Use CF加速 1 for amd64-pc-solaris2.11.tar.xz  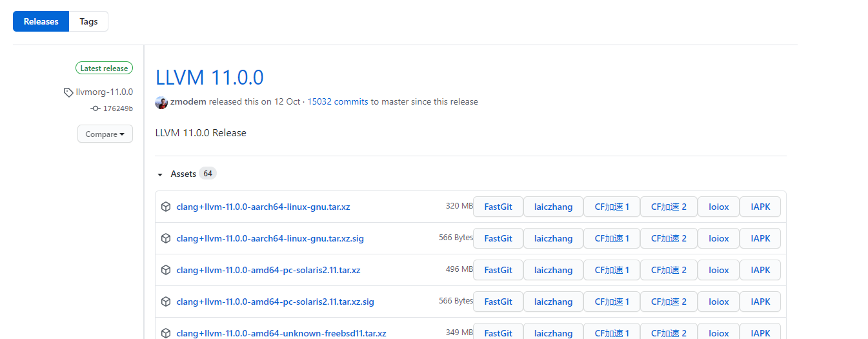(x=612, y=270)
